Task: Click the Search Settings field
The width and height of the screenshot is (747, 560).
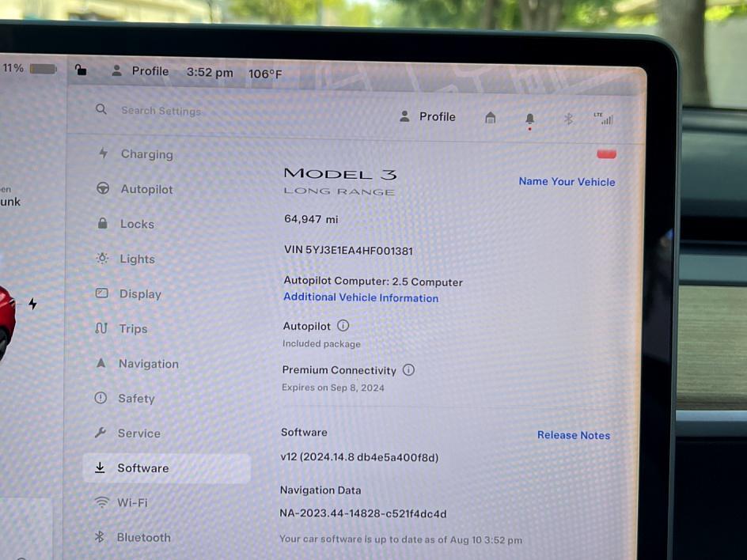Action: pyautogui.click(x=161, y=111)
